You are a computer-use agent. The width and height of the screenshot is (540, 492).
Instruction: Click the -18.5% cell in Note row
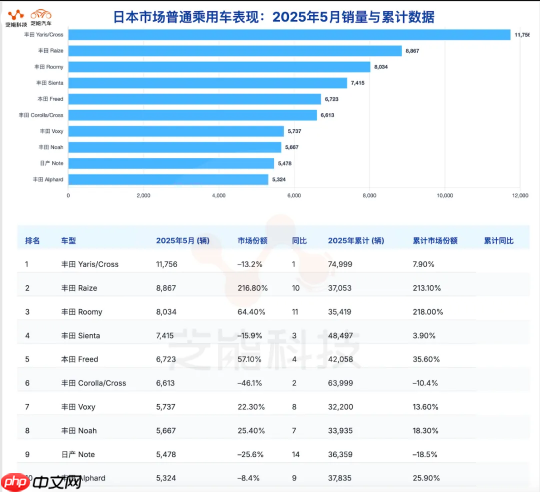[x=425, y=454]
